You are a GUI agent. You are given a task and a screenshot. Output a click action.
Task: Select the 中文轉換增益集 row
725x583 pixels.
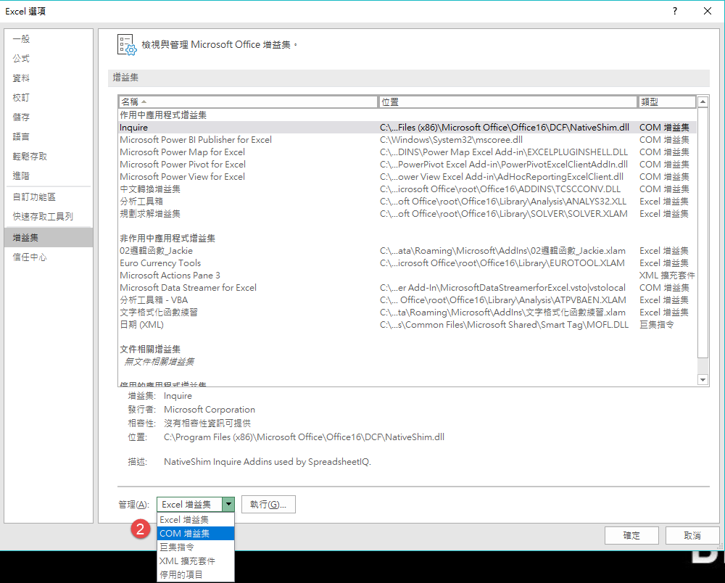point(407,189)
